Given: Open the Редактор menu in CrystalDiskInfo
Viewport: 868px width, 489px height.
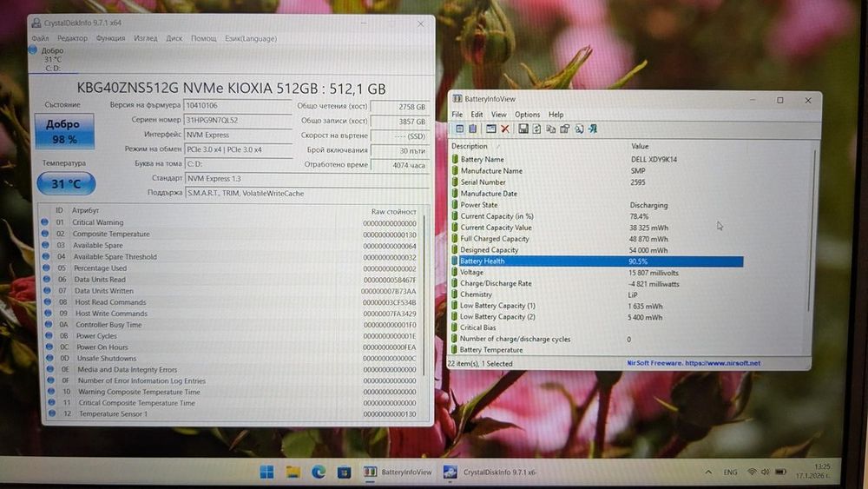Looking at the screenshot, I should pos(73,38).
